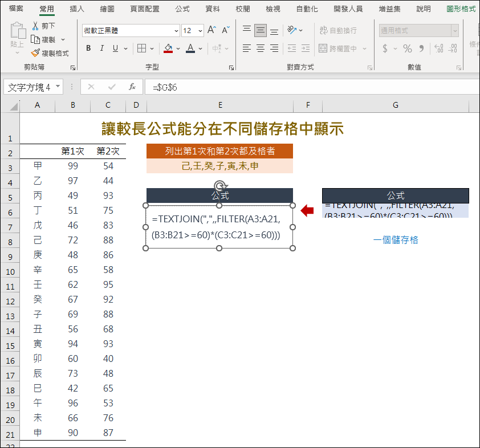The height and width of the screenshot is (448, 480).
Task: Expand the copy options dropdown arrow
Action: pos(63,39)
